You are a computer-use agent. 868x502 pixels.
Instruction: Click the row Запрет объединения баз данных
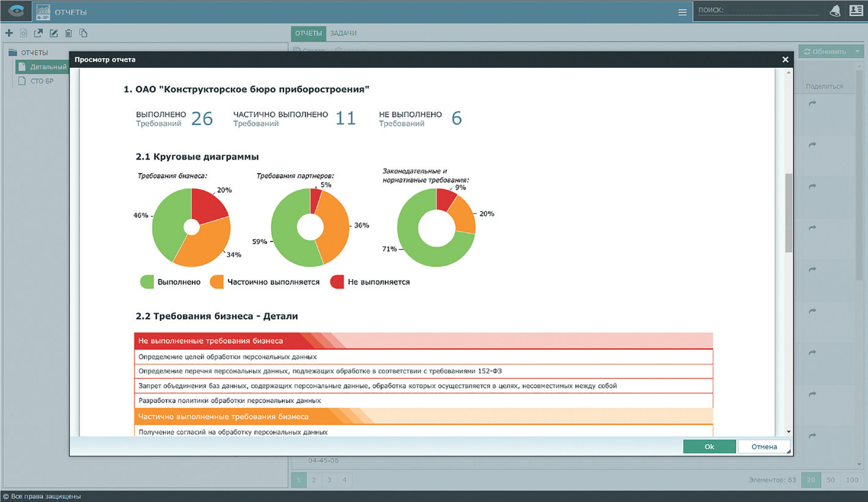pyautogui.click(x=423, y=386)
